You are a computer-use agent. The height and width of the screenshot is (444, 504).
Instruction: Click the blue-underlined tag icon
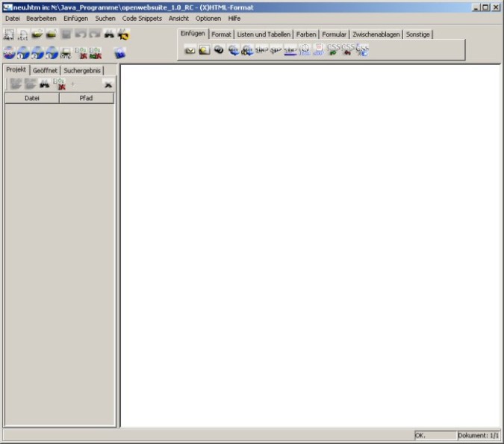coord(290,50)
